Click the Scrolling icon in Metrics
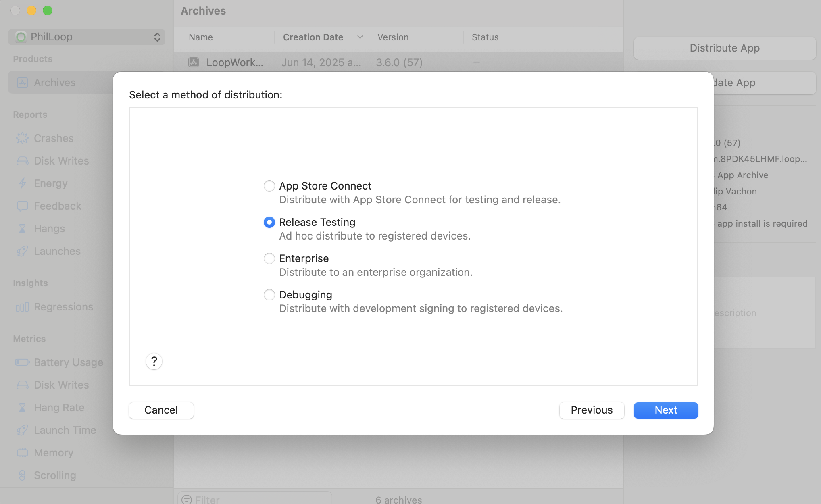Screen dimensions: 821x504 coord(22,475)
